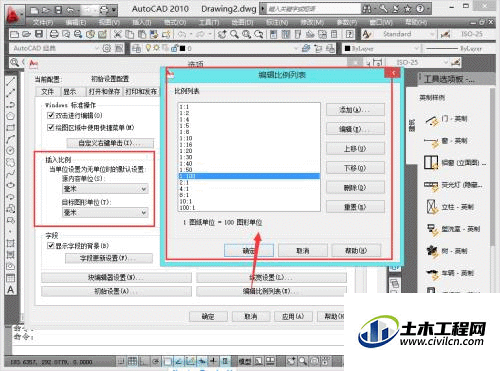Toggle 双击进行编辑 checkbox
Viewport: 500px width, 371px height.
[x=51, y=115]
